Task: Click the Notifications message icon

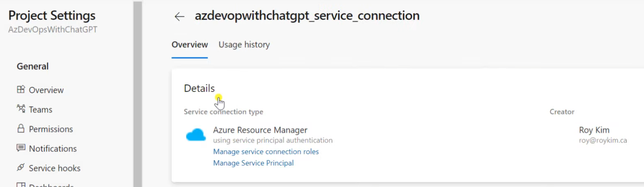Action: (21, 148)
